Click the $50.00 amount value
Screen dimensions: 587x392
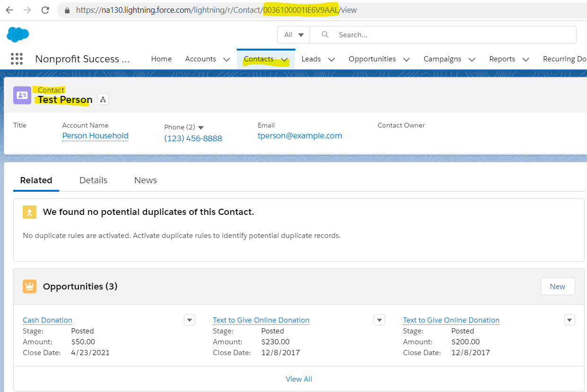coord(83,342)
